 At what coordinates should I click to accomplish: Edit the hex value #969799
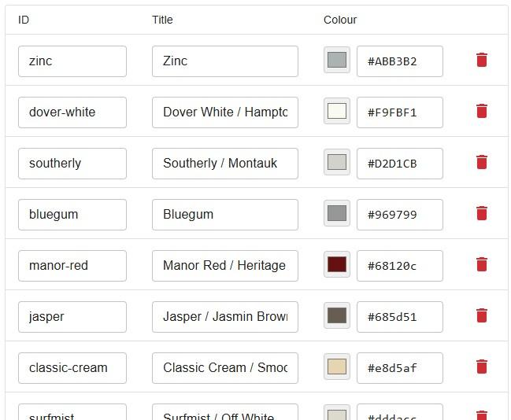pos(400,215)
